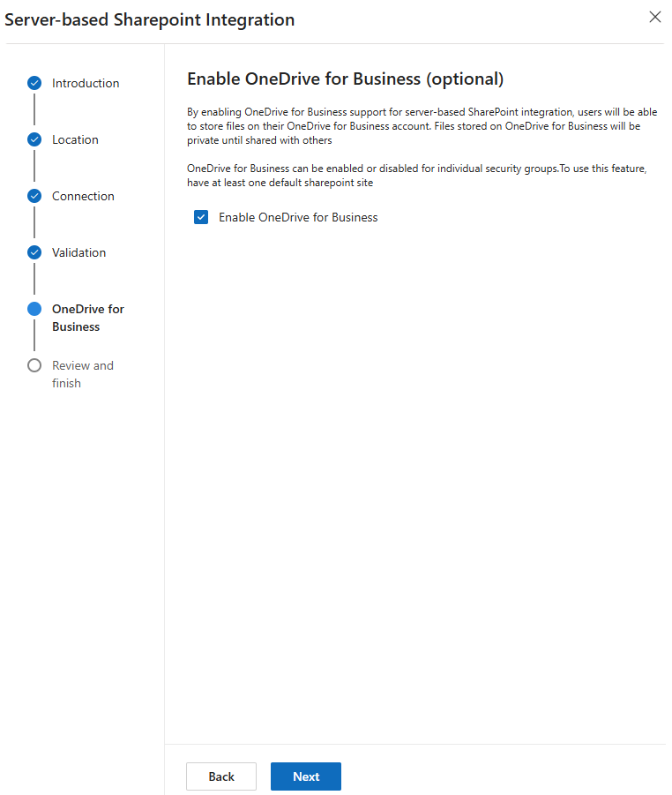The image size is (672, 795).
Task: Click the Location step checkmark icon
Action: point(34,139)
